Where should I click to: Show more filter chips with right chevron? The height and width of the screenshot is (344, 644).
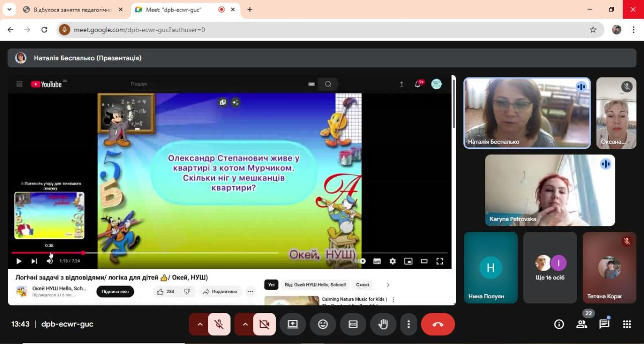[388, 285]
